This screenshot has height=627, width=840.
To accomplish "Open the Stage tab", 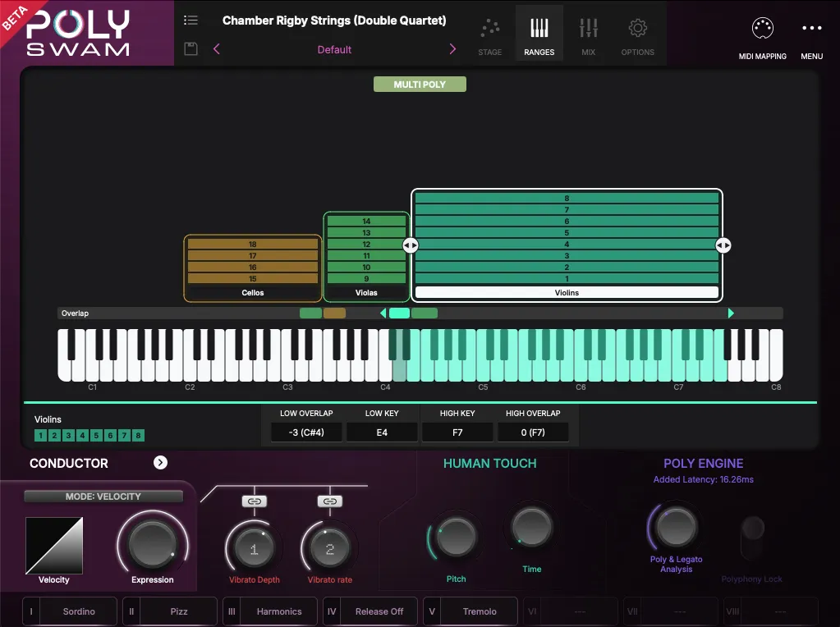I will [489, 36].
